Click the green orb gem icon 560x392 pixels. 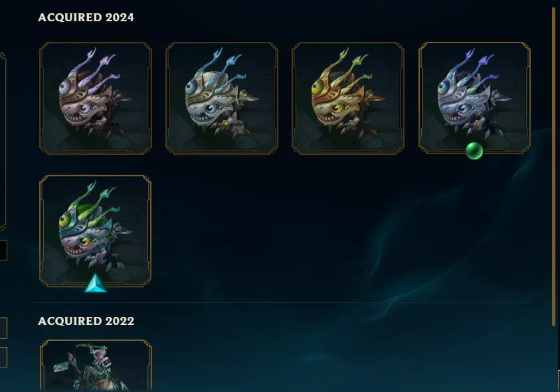pos(474,150)
